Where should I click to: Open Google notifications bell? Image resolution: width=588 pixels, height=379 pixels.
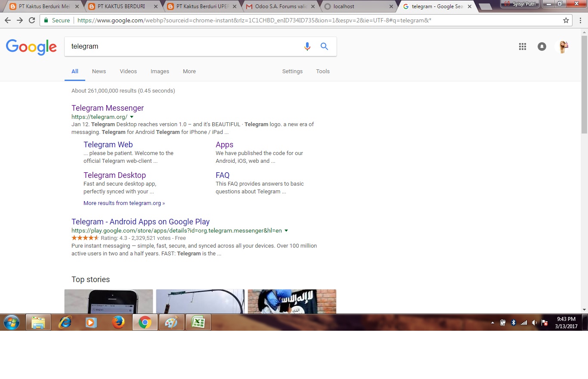[542, 47]
